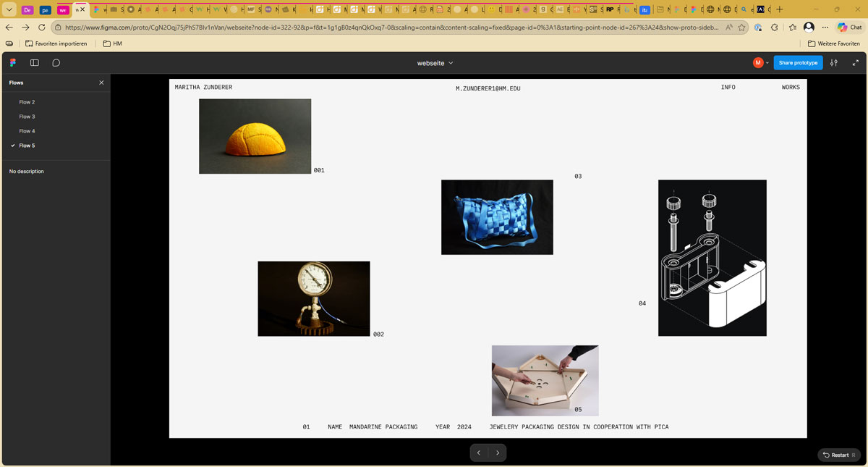Open the WORKS menu in prototype
The height and width of the screenshot is (467, 868).
coord(791,88)
